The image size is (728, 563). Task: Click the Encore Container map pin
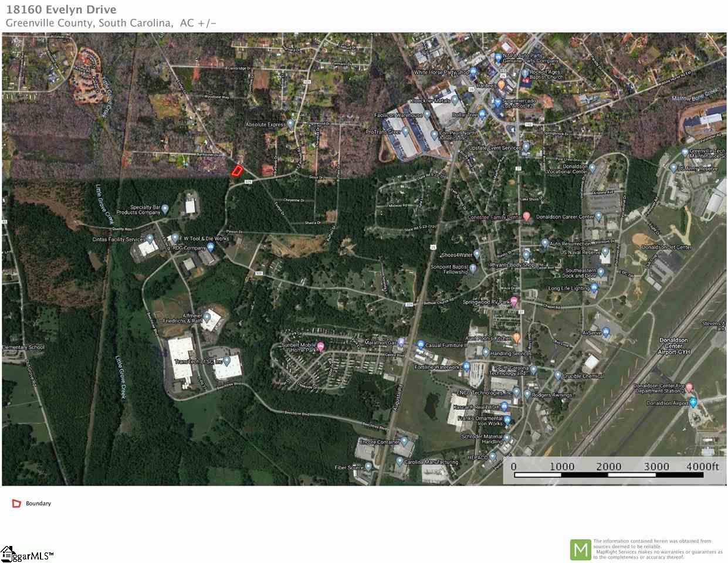point(404,441)
